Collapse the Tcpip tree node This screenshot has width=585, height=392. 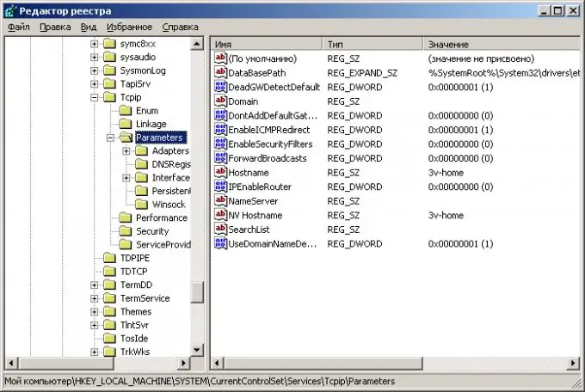[x=95, y=98]
